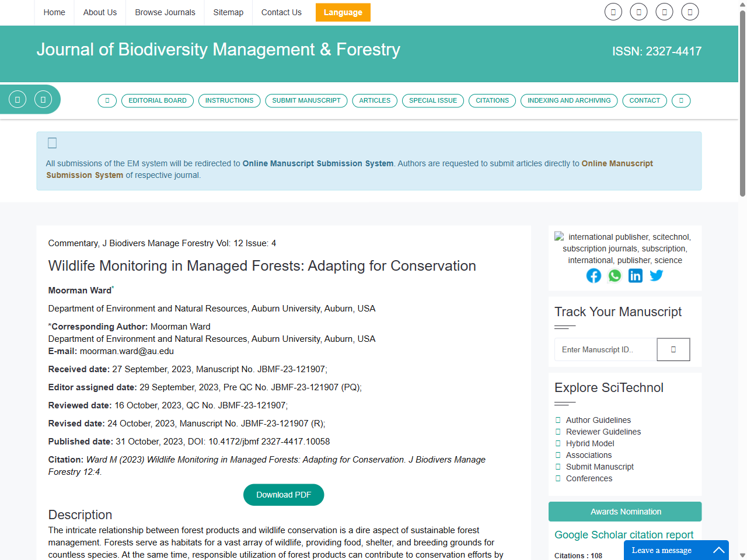Share on Twitter using the bird icon
This screenshot has width=747, height=560.
(657, 275)
